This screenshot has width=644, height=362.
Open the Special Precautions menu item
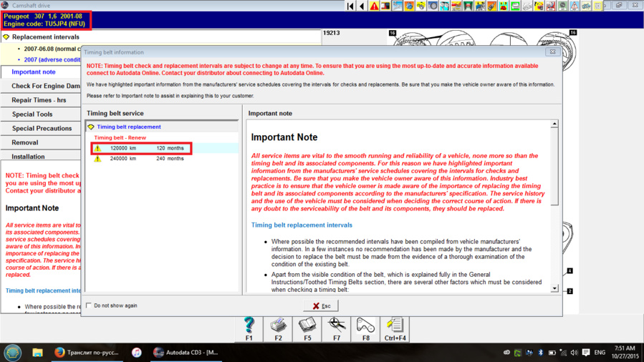point(42,128)
